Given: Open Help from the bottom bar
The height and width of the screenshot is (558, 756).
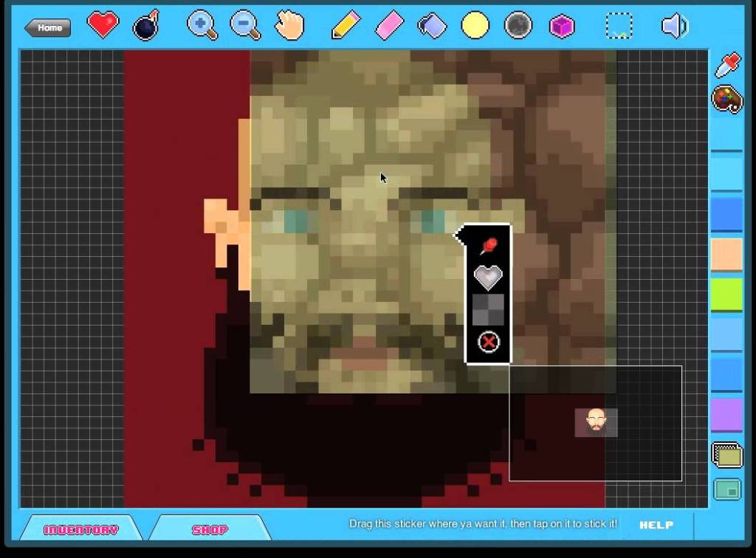Looking at the screenshot, I should (656, 526).
